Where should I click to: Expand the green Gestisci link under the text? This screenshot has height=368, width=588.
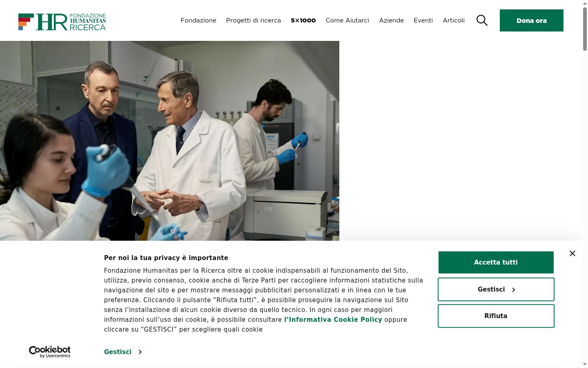pos(123,352)
